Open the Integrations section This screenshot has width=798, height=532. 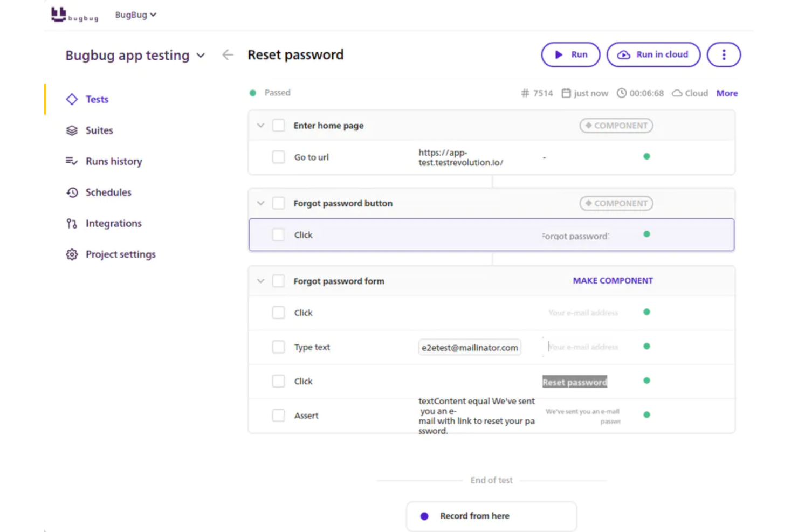[71, 223]
